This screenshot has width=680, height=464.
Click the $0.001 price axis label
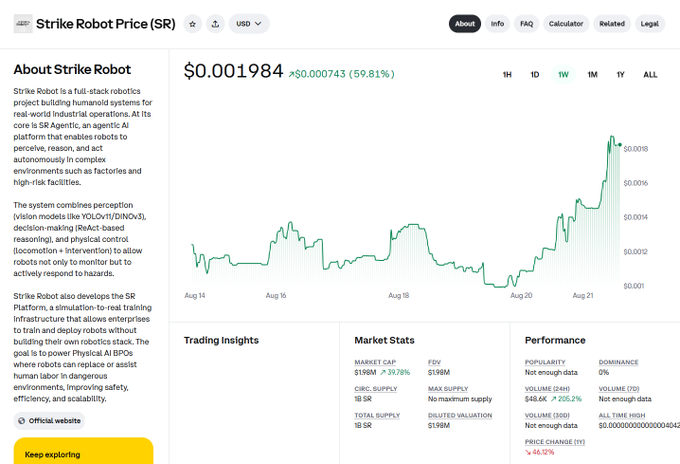(x=634, y=286)
